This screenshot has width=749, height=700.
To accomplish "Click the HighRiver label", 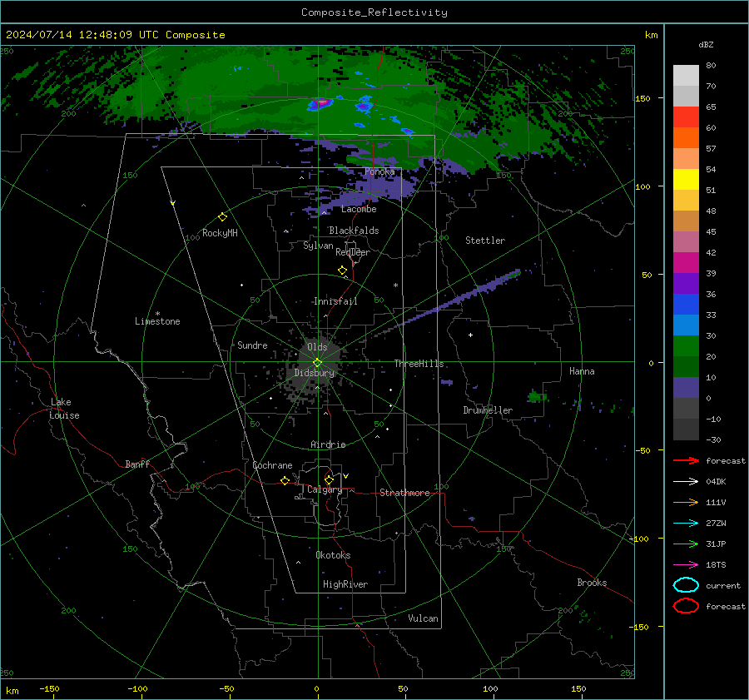I will [x=345, y=584].
